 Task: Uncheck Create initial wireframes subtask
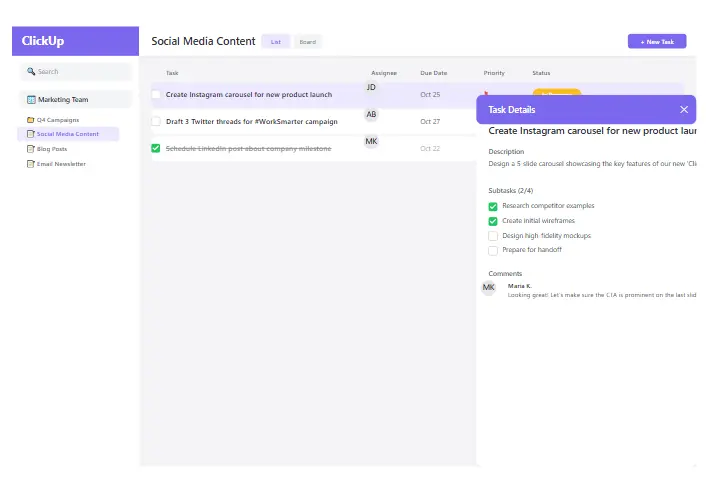pyautogui.click(x=493, y=221)
